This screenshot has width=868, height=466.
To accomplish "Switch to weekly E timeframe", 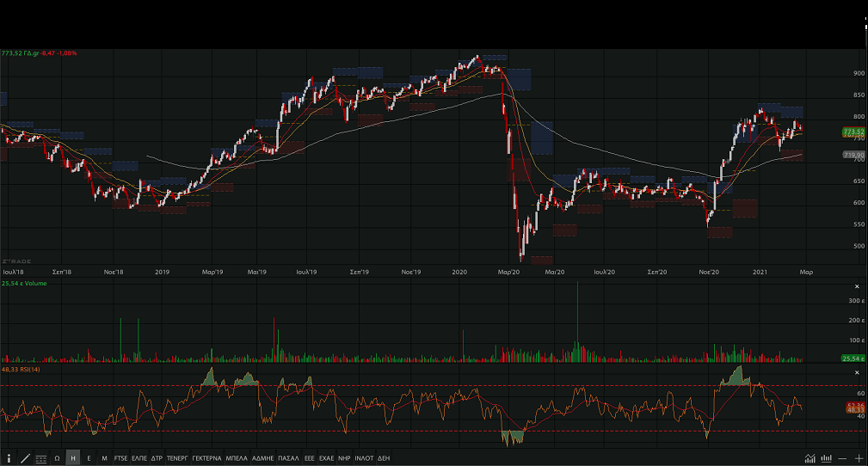I will (89, 458).
